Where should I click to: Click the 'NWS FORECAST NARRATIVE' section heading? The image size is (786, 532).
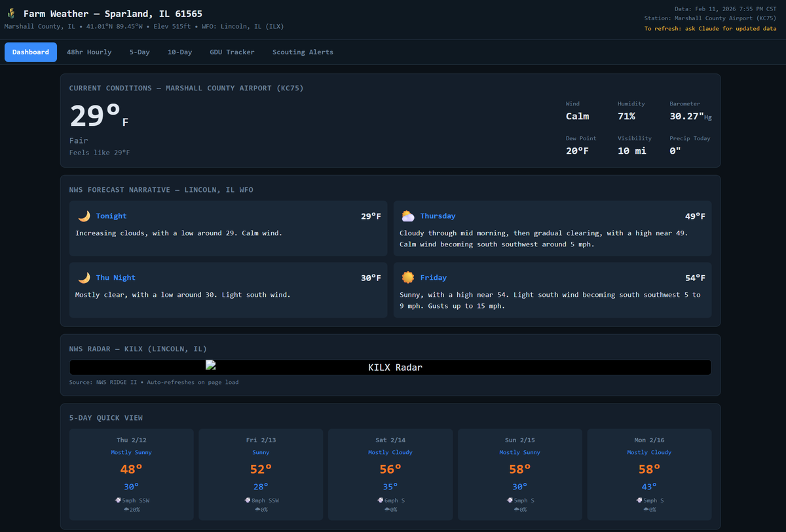[161, 190]
